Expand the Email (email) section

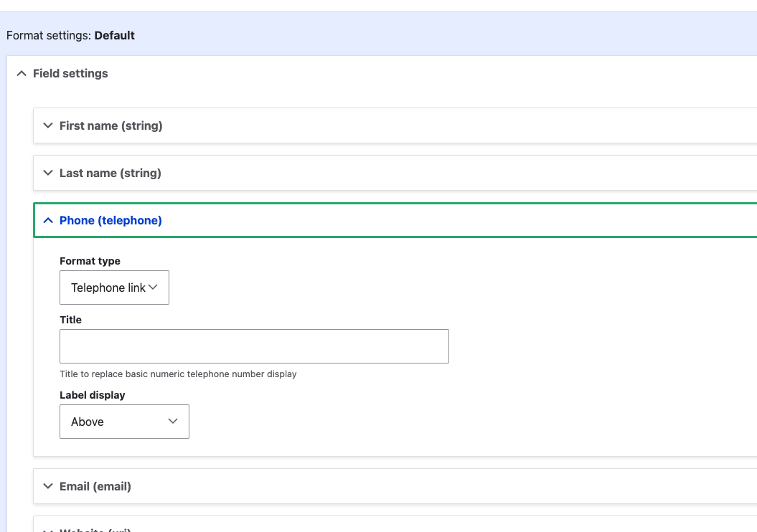point(95,486)
